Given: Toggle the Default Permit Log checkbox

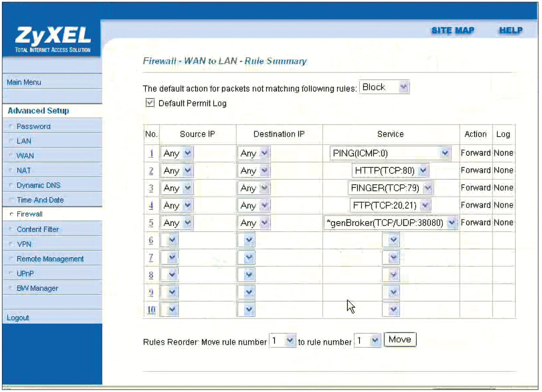Looking at the screenshot, I should pyautogui.click(x=150, y=103).
